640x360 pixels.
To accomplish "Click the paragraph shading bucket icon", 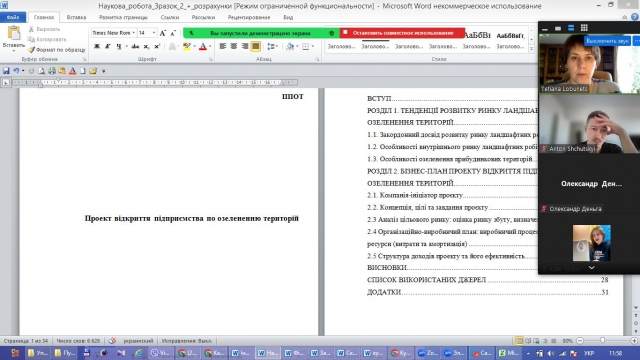I will coord(290,47).
